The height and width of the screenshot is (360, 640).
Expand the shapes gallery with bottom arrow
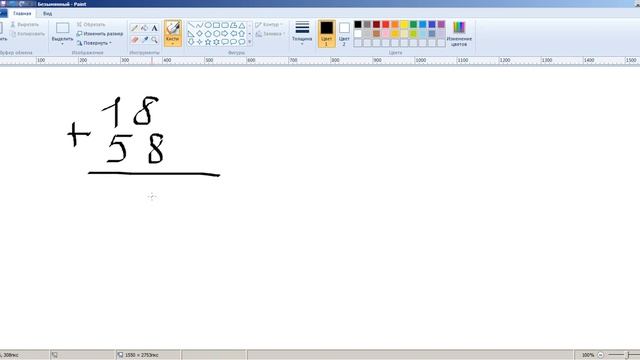point(250,42)
